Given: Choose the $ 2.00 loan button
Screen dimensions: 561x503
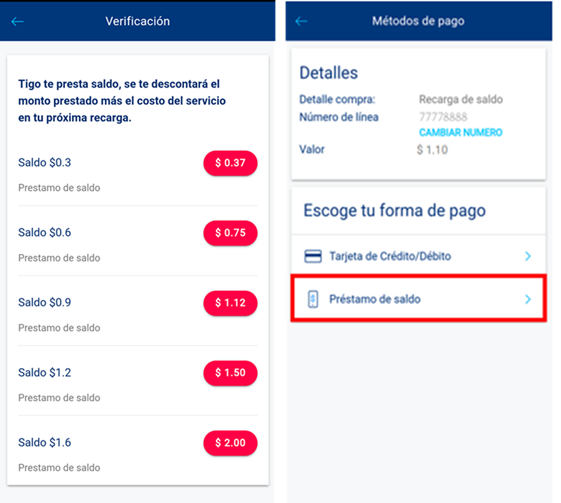Looking at the screenshot, I should [x=230, y=443].
